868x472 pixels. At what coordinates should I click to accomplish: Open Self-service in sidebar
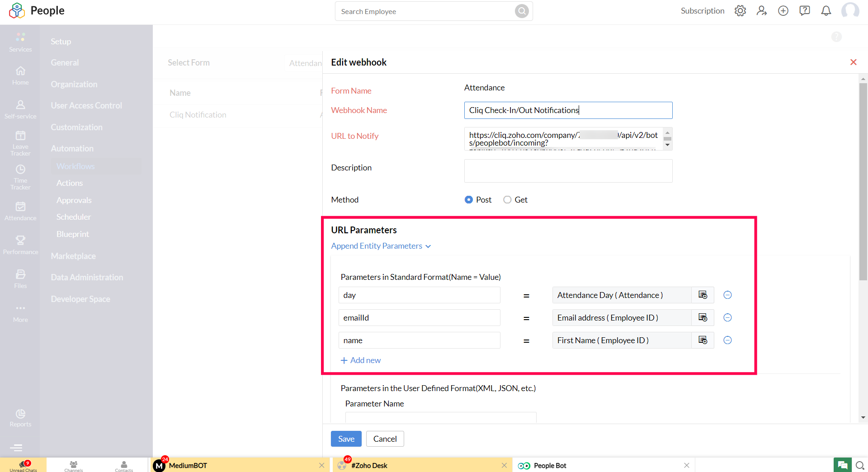pos(20,110)
